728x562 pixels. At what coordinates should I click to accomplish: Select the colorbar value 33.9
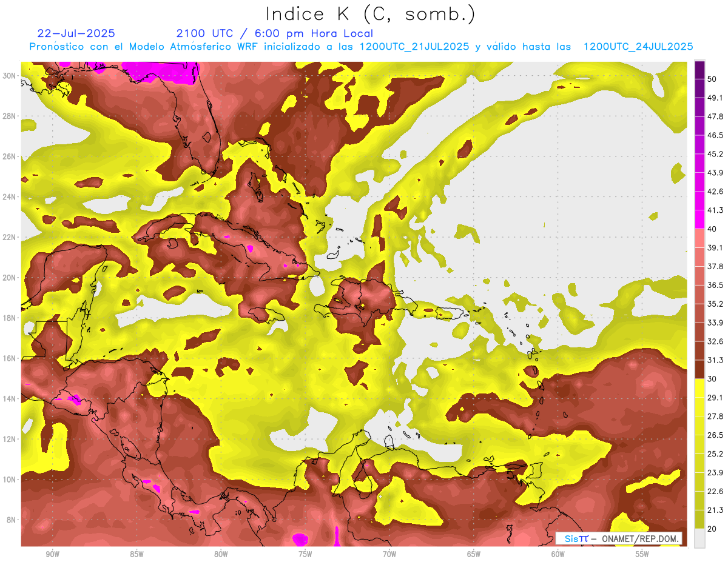715,323
